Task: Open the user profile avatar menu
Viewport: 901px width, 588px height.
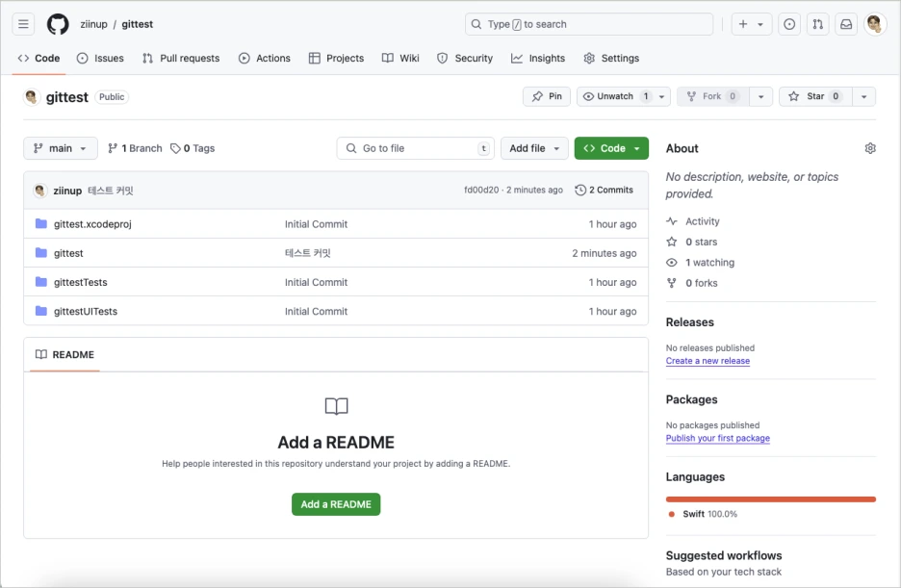Action: (x=875, y=24)
